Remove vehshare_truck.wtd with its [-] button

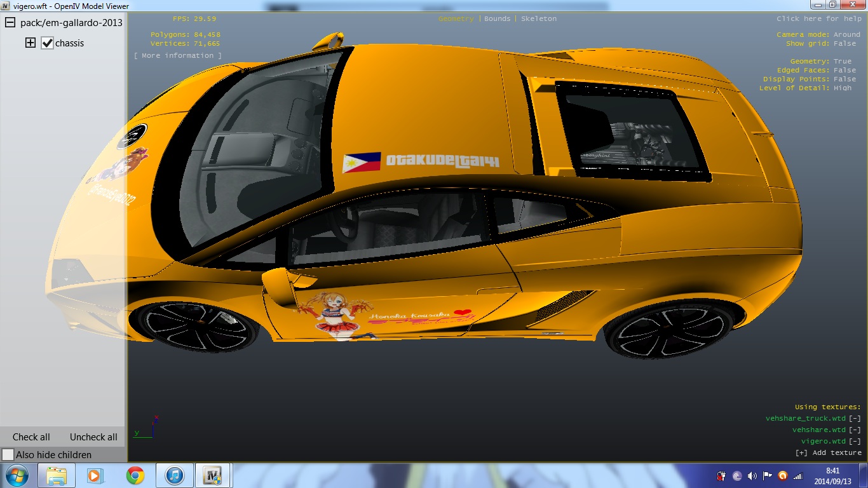click(x=855, y=418)
